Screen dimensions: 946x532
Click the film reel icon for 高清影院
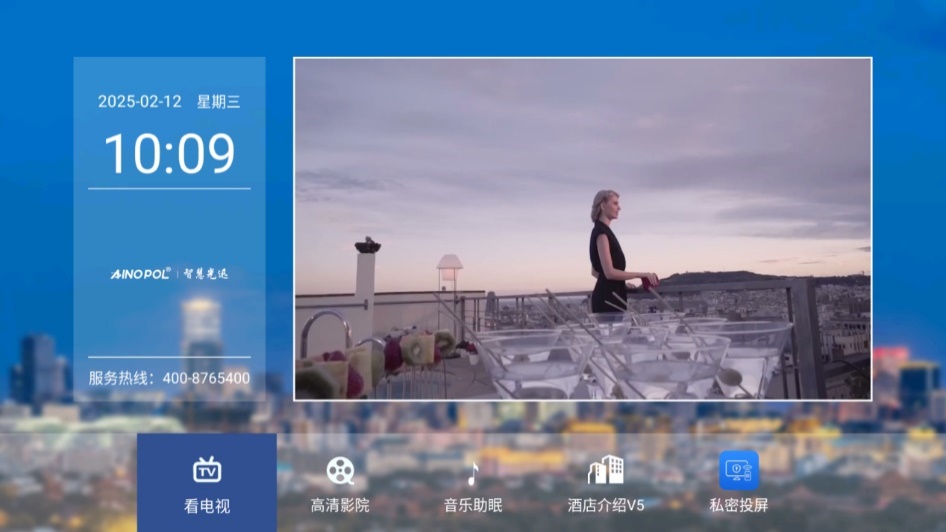(x=340, y=471)
